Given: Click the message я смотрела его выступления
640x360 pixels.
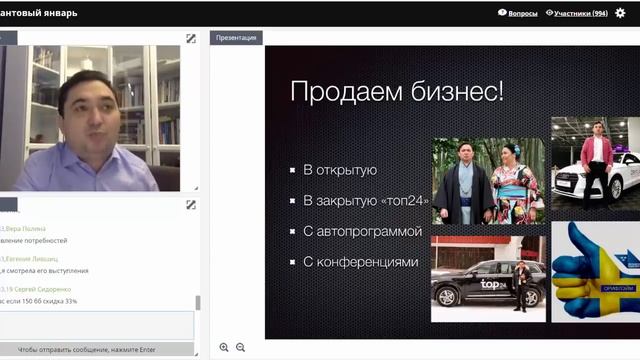Looking at the screenshot, I should point(45,271).
